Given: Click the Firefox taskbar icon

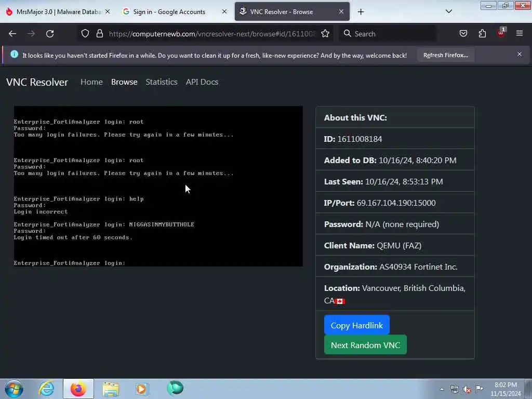Looking at the screenshot, I should pyautogui.click(x=78, y=389).
